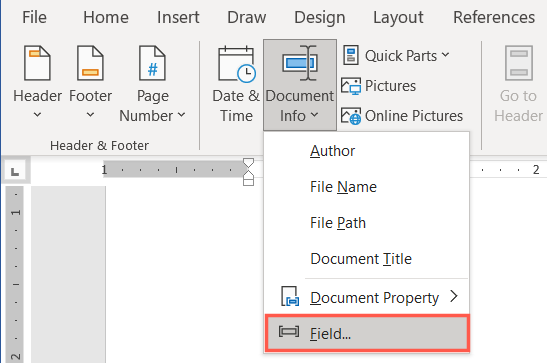Image resolution: width=547 pixels, height=363 pixels.
Task: Click the tab selector in ruler corner
Action: [15, 171]
